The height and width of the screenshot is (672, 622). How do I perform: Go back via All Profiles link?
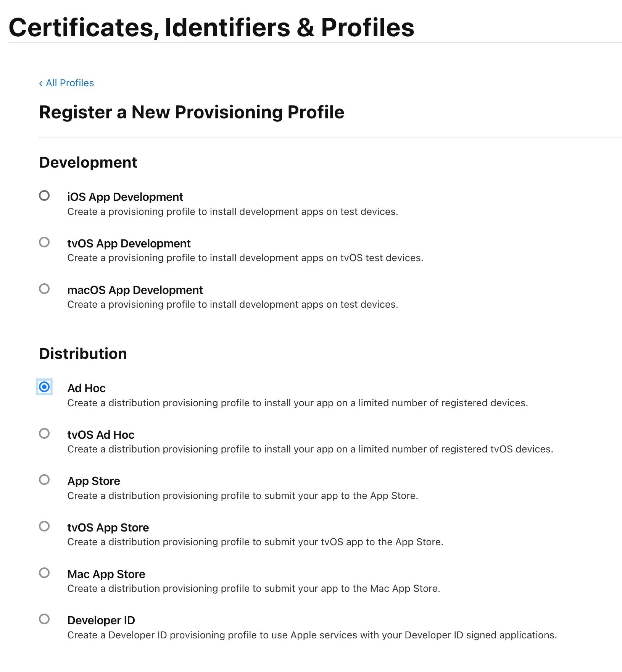(x=70, y=83)
